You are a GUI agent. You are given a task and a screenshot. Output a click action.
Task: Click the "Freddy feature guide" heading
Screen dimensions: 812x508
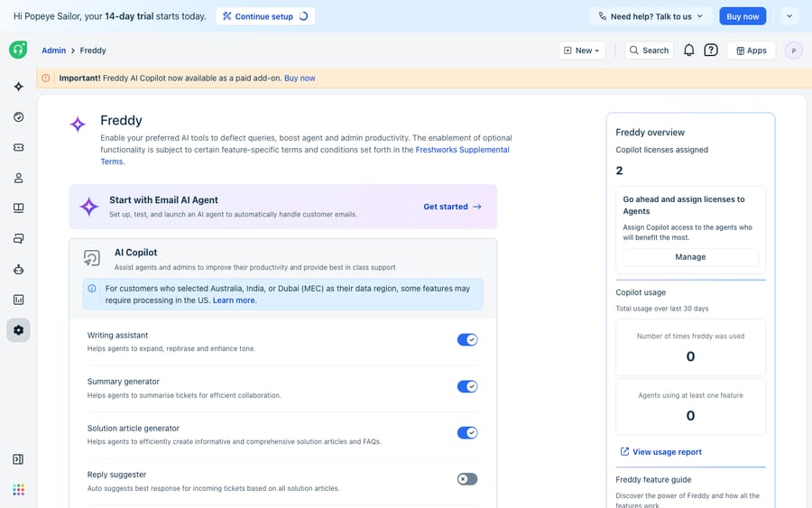(x=653, y=479)
